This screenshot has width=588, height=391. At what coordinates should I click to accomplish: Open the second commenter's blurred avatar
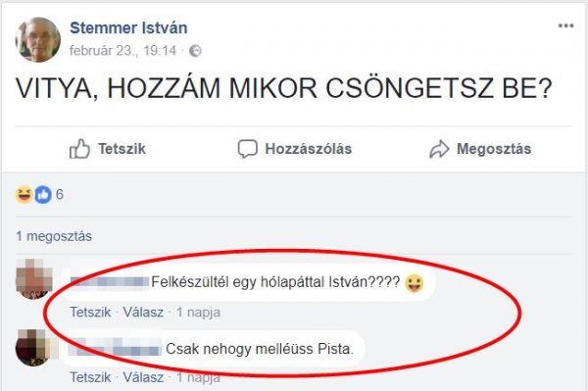[34, 348]
